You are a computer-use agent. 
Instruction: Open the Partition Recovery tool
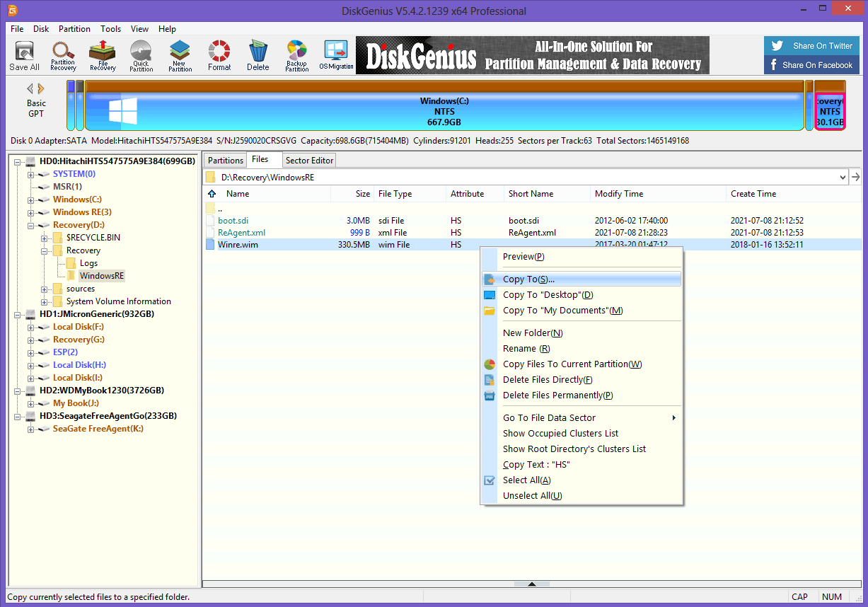click(x=63, y=56)
